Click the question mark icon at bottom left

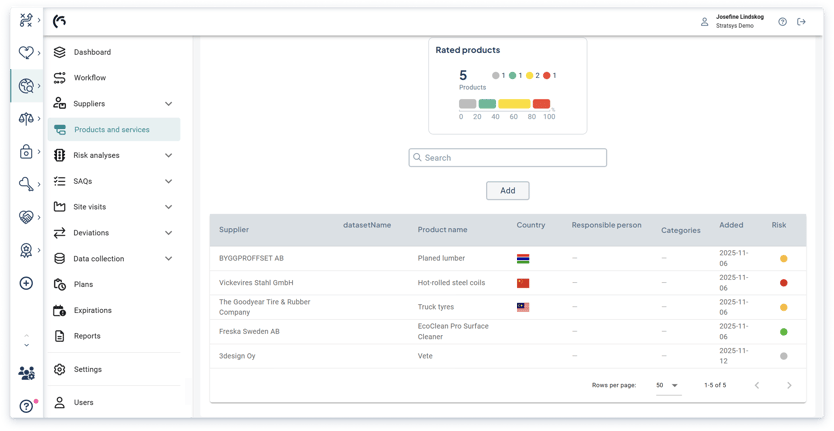coord(26,406)
